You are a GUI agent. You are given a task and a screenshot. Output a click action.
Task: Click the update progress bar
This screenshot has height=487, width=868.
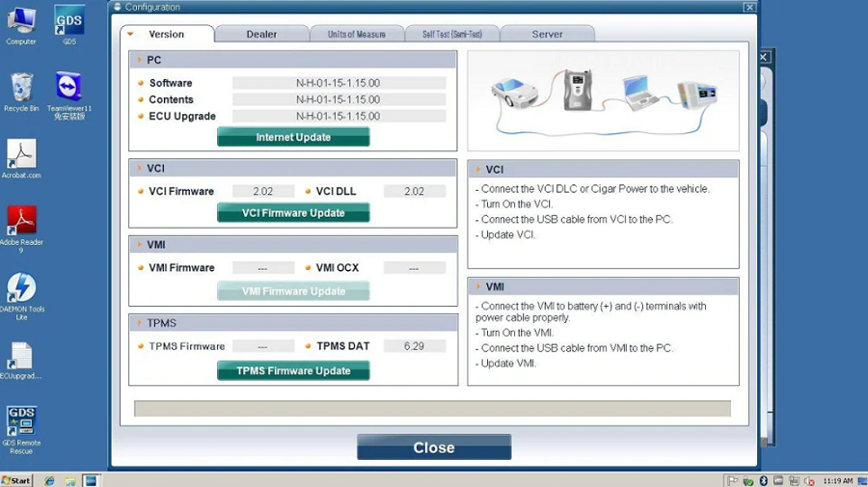432,409
